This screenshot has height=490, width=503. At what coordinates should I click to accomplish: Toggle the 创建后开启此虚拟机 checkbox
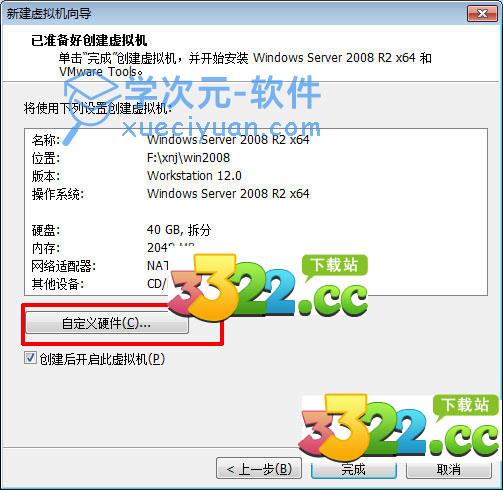tap(30, 359)
